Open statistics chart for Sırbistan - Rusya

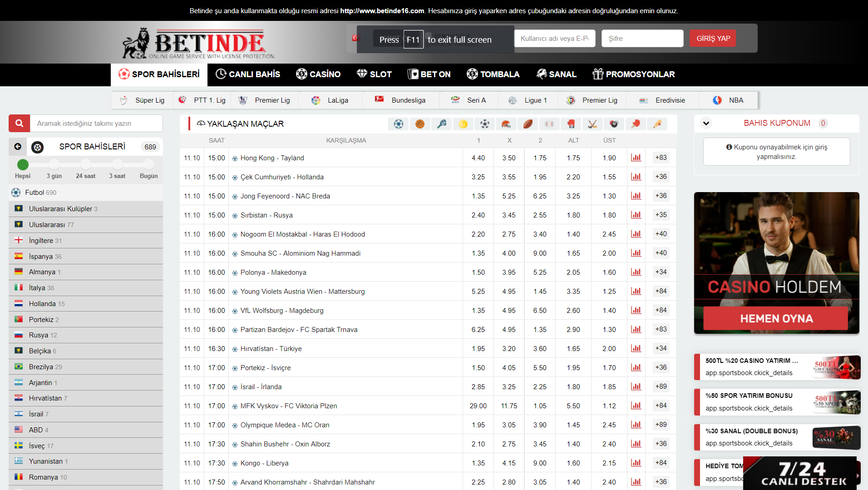(x=636, y=215)
